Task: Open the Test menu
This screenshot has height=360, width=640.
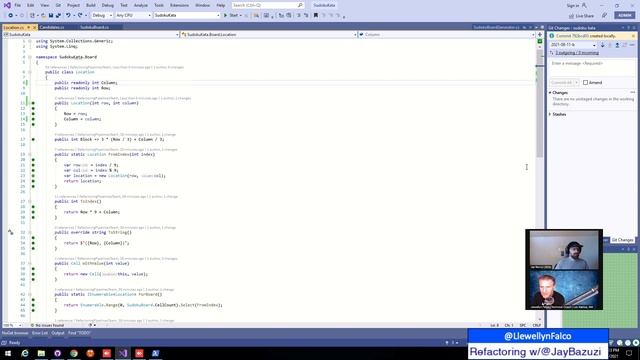Action: click(x=124, y=5)
